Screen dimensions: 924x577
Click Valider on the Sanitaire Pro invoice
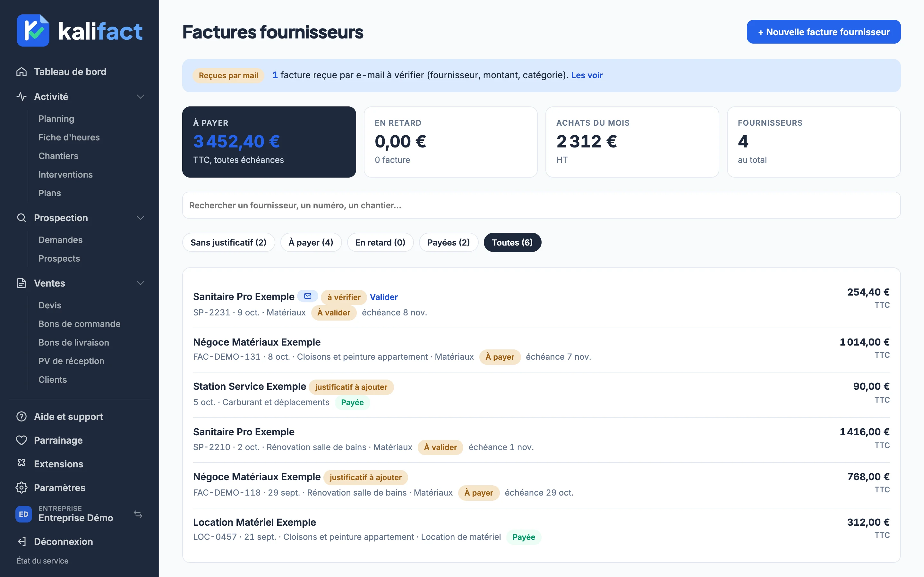[383, 297]
